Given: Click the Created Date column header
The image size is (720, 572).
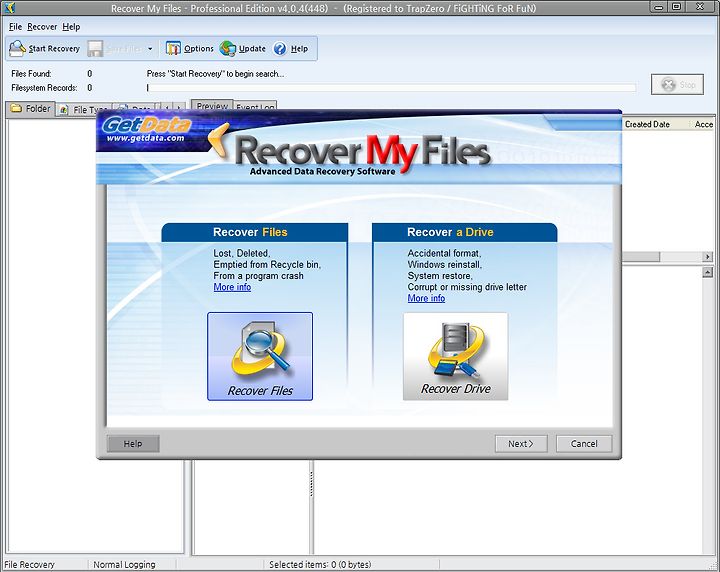Looking at the screenshot, I should click(647, 124).
